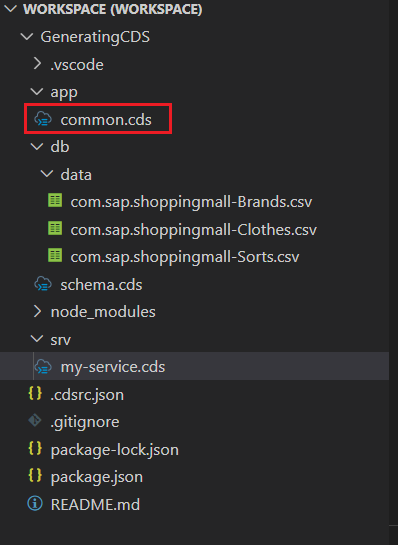Click the JSON braces icon for .cdsrc.json

pos(35,394)
